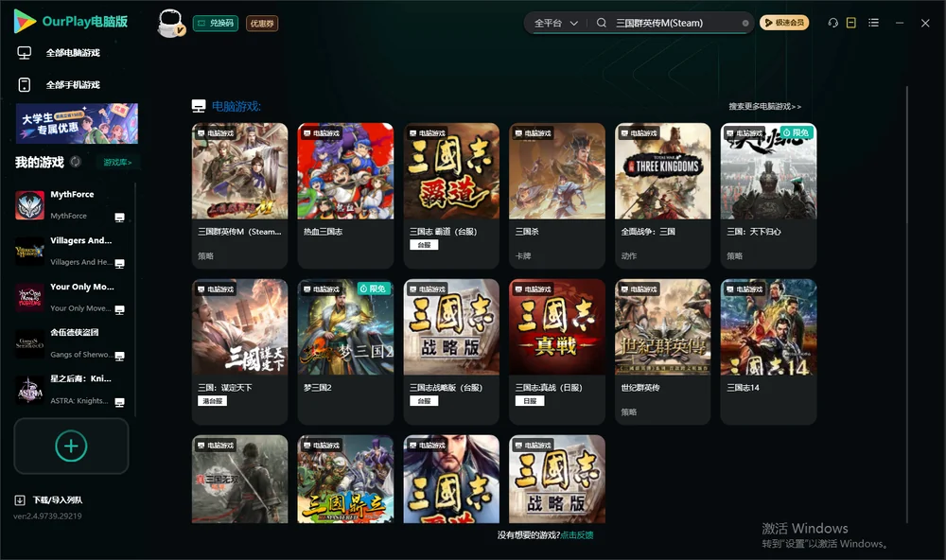Expand 搜索更多电脑游戏 link
The width and height of the screenshot is (946, 560).
click(765, 106)
